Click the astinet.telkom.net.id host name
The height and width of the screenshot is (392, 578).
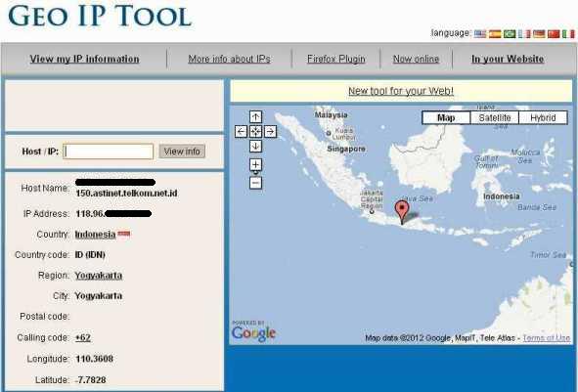point(126,193)
